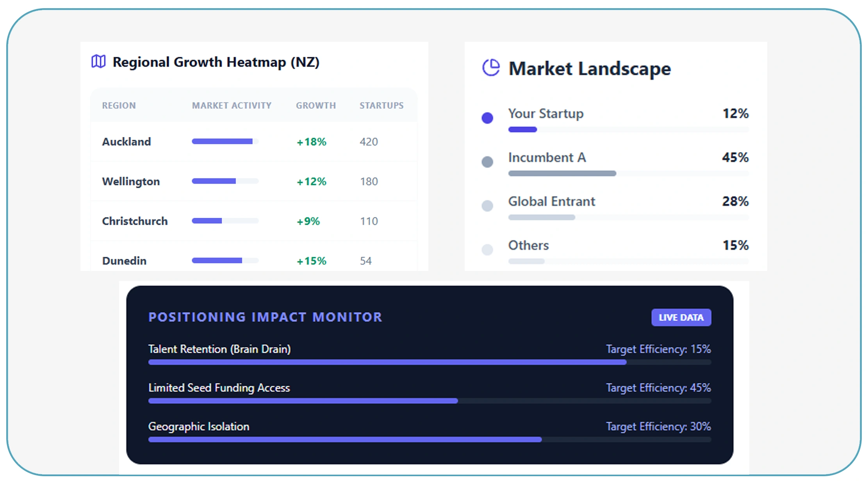Toggle the LIVE DATA indicator
Viewport: 868px width, 484px height.
(x=681, y=317)
